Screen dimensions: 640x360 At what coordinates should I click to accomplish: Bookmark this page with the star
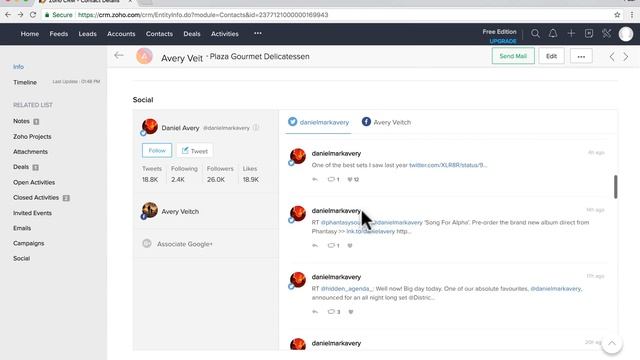click(x=617, y=15)
